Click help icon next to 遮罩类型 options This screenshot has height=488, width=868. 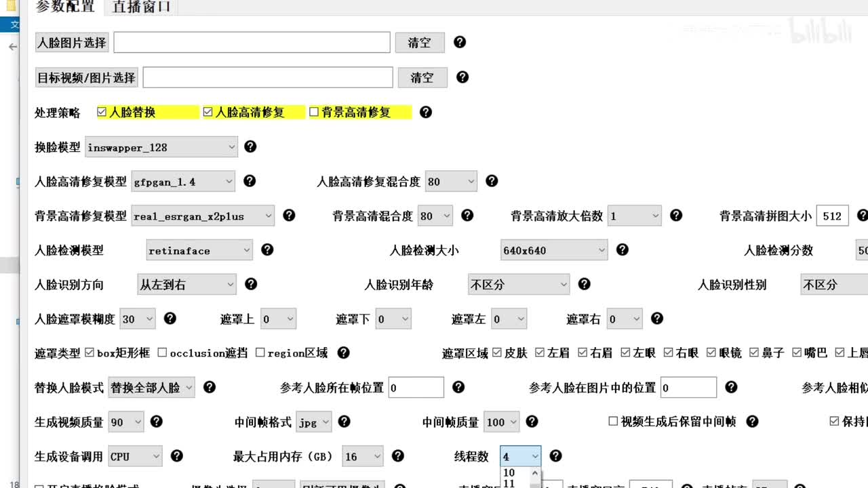tap(344, 352)
